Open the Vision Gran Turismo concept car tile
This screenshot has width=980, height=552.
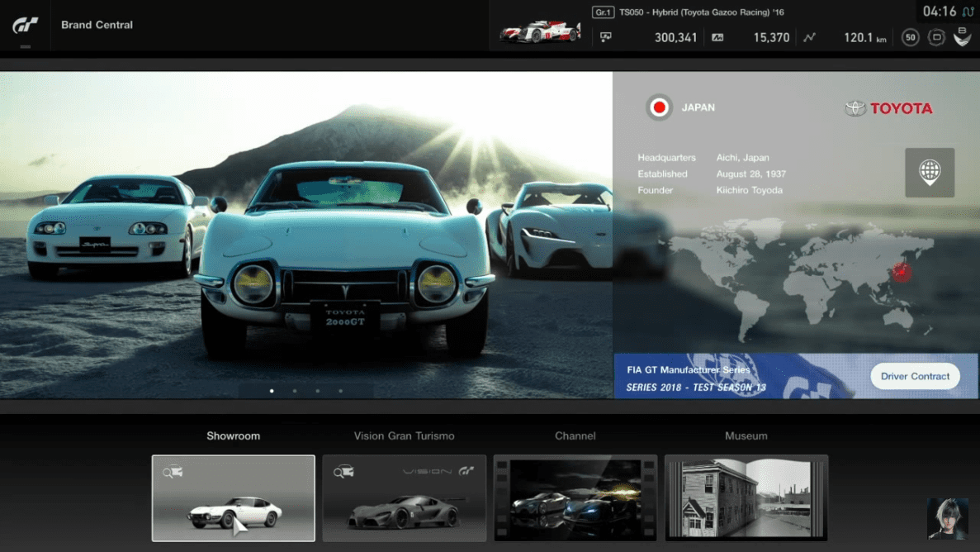coord(405,498)
